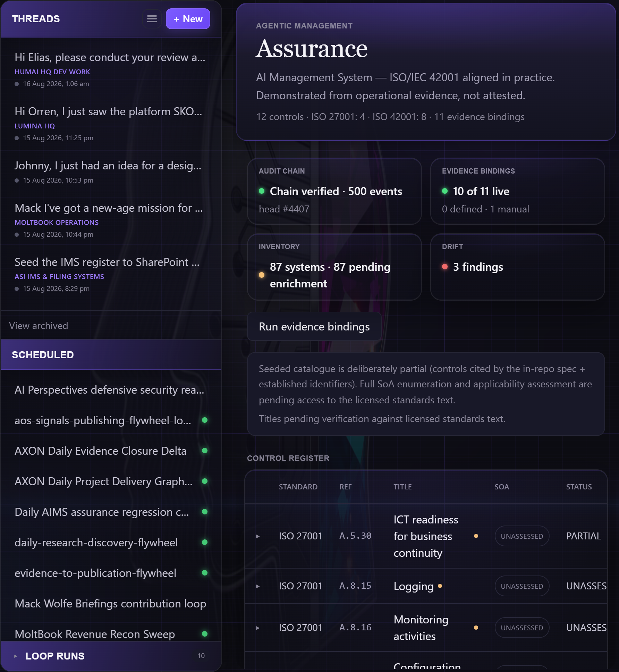Click the Run evidence bindings button
619x672 pixels.
point(314,327)
